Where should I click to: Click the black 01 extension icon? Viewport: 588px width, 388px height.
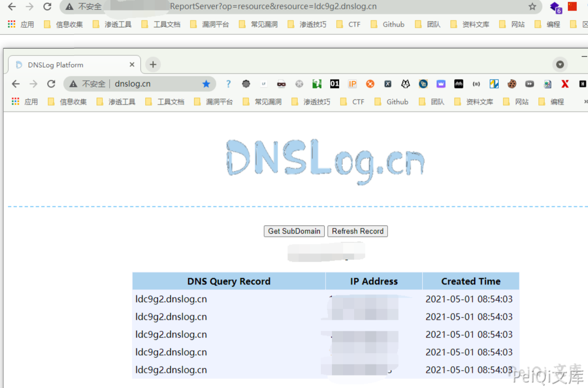tap(334, 84)
